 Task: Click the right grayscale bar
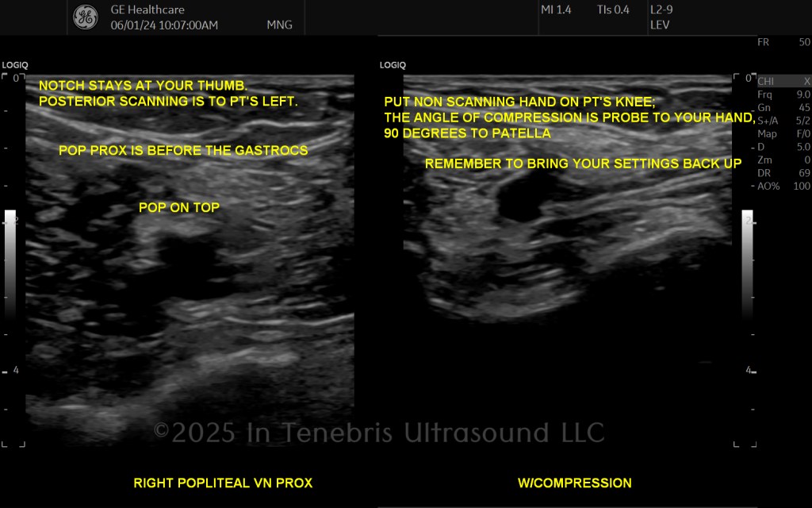pos(747,264)
